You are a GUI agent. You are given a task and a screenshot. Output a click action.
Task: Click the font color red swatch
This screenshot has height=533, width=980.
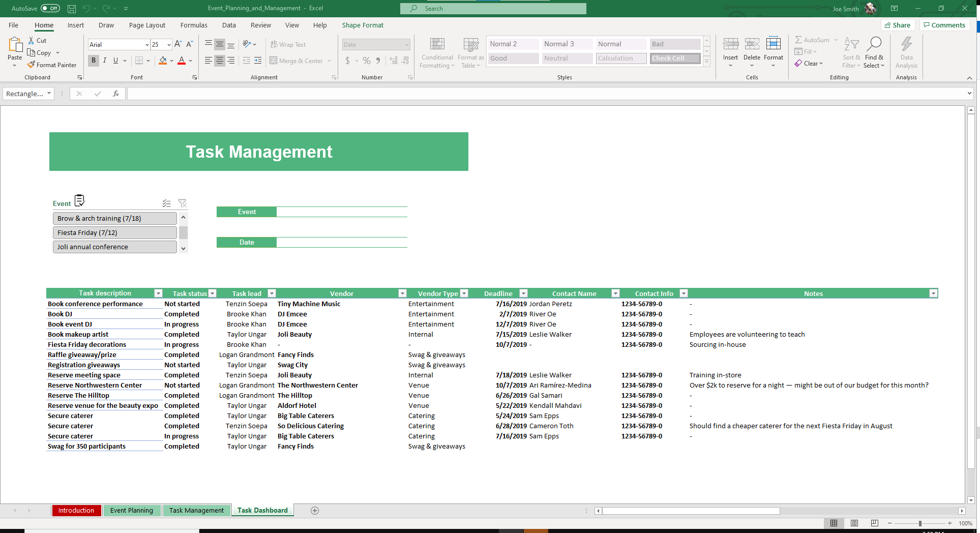[182, 61]
